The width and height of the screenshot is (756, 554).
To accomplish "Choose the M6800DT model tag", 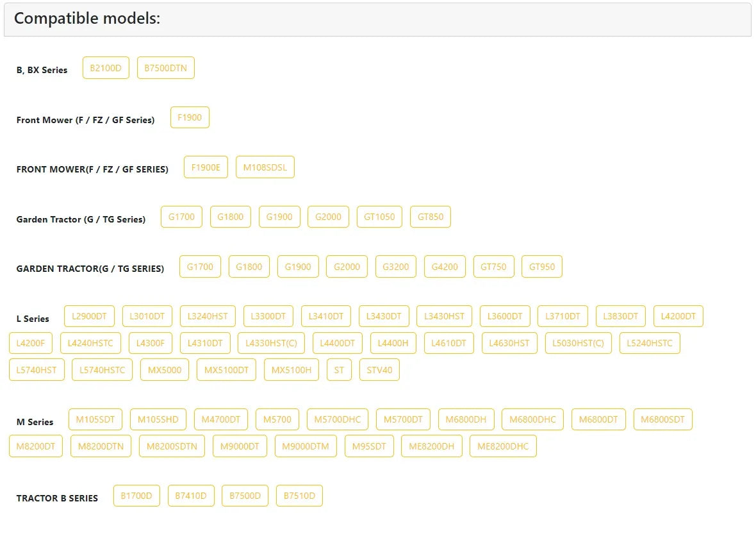I will pyautogui.click(x=598, y=419).
